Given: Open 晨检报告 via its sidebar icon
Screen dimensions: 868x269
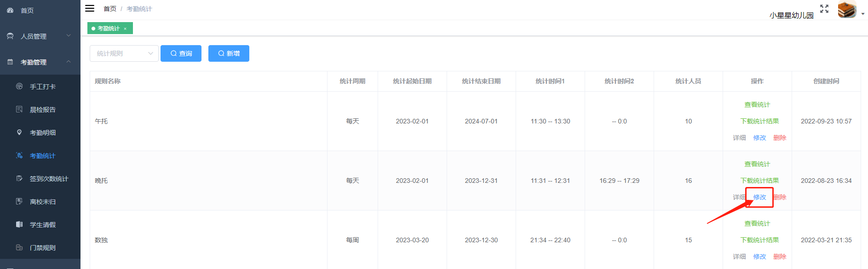Looking at the screenshot, I should [x=19, y=109].
